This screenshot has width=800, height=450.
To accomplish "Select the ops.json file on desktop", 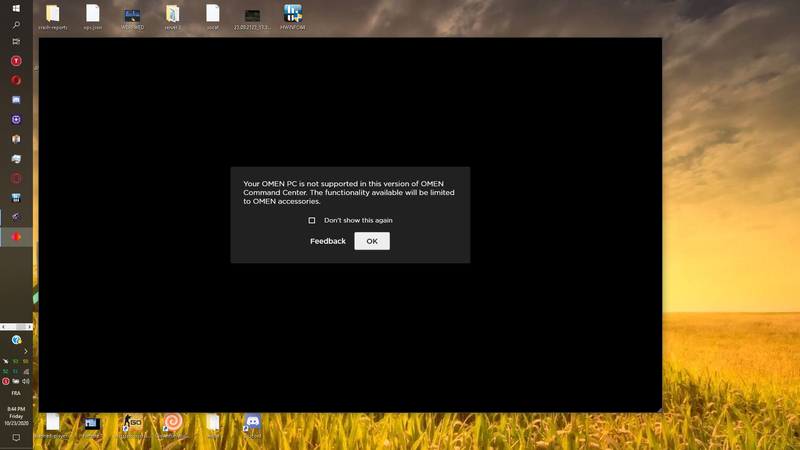I will (x=92, y=17).
